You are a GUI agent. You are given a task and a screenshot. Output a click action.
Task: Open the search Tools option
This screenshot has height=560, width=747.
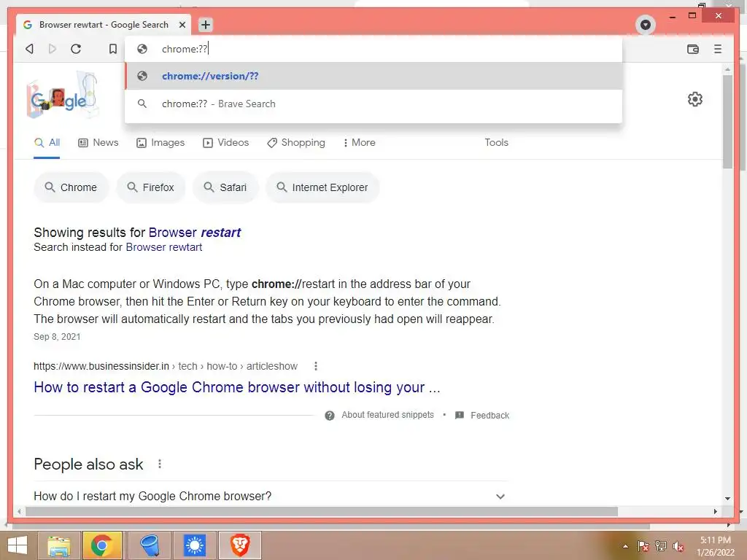pos(496,142)
